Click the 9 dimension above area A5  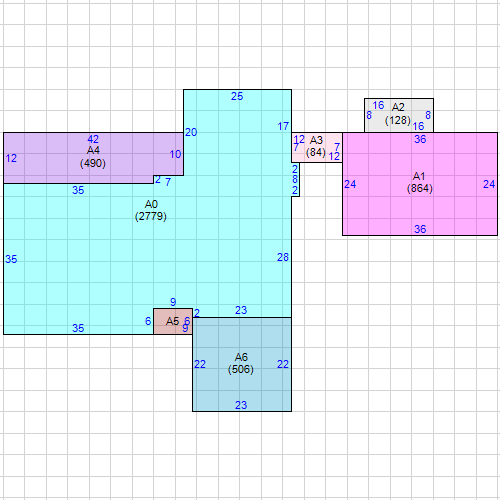pyautogui.click(x=173, y=302)
